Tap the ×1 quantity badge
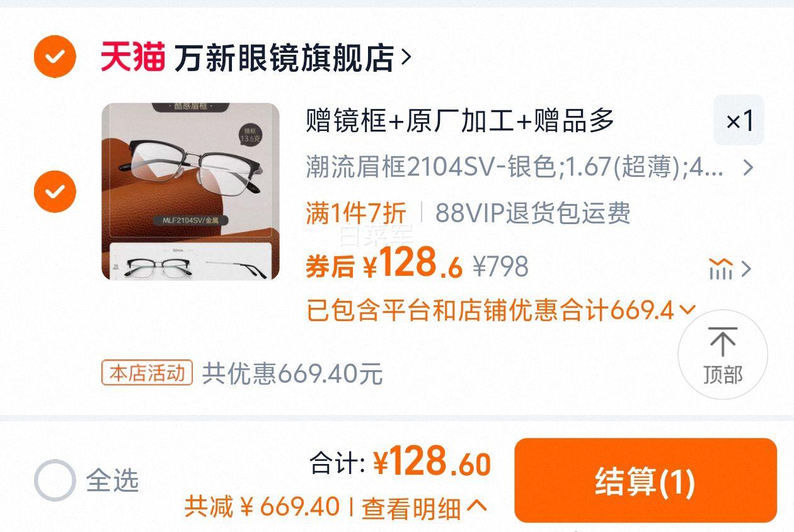 coord(739,120)
